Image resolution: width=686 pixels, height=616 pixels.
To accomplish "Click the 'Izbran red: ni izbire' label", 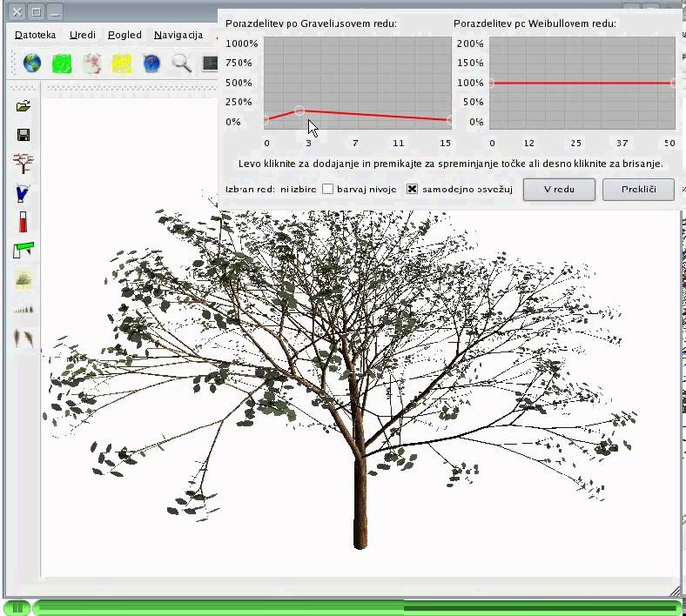I will point(271,190).
